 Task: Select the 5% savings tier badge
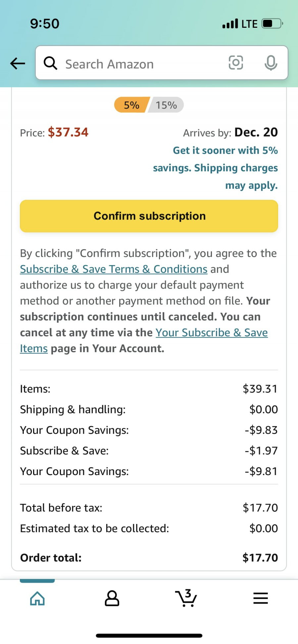coord(131,105)
